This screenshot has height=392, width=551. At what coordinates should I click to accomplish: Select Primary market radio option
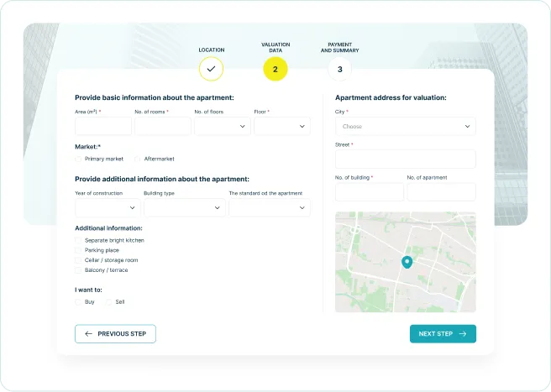(x=78, y=159)
